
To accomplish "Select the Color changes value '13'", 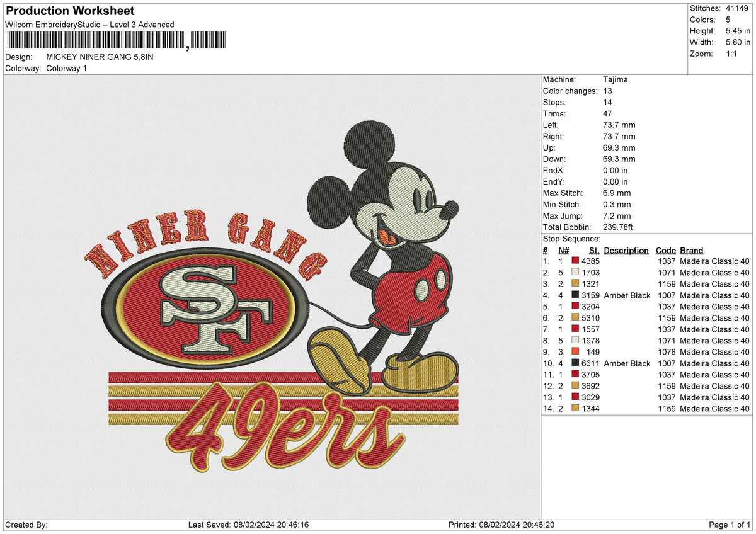I will (607, 91).
